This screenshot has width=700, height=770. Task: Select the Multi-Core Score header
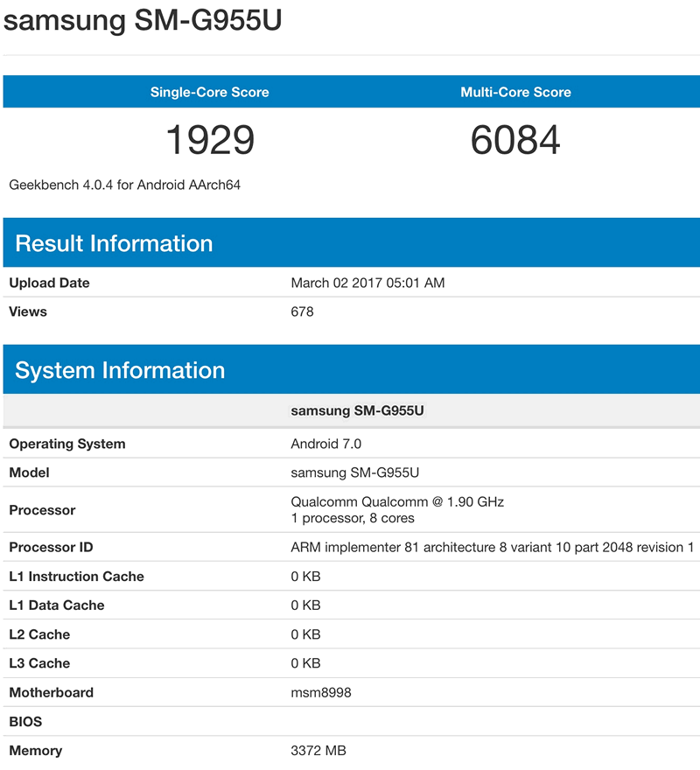(515, 92)
